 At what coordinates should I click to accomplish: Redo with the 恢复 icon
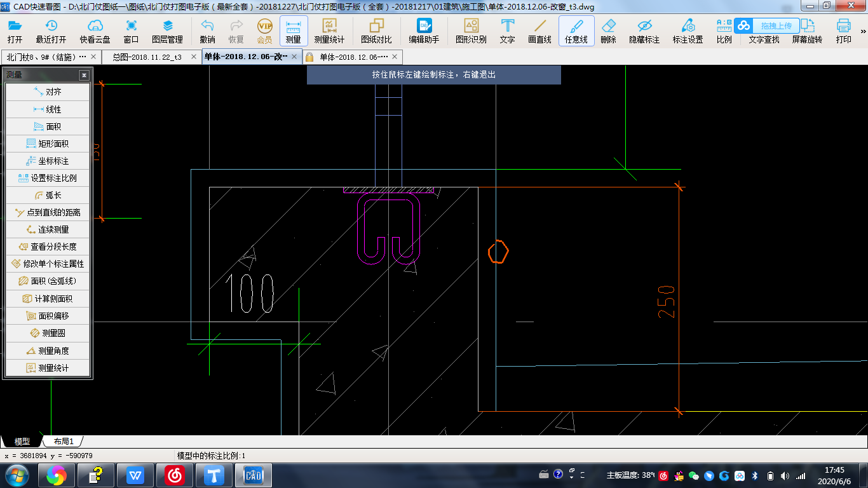pyautogui.click(x=236, y=30)
